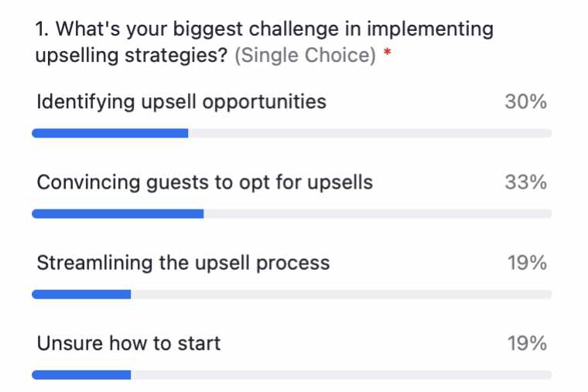
Task: Click the 19% value for Streamlining option
Action: [x=527, y=262]
